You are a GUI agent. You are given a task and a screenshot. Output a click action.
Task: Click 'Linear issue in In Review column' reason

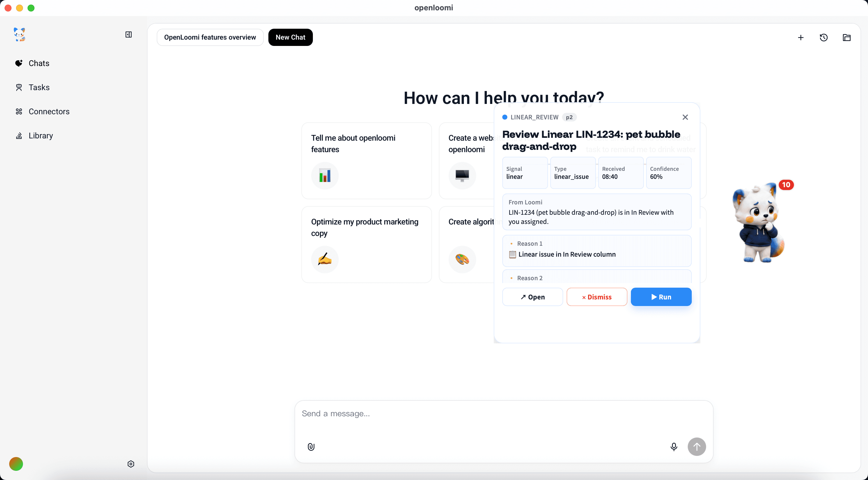(x=597, y=251)
